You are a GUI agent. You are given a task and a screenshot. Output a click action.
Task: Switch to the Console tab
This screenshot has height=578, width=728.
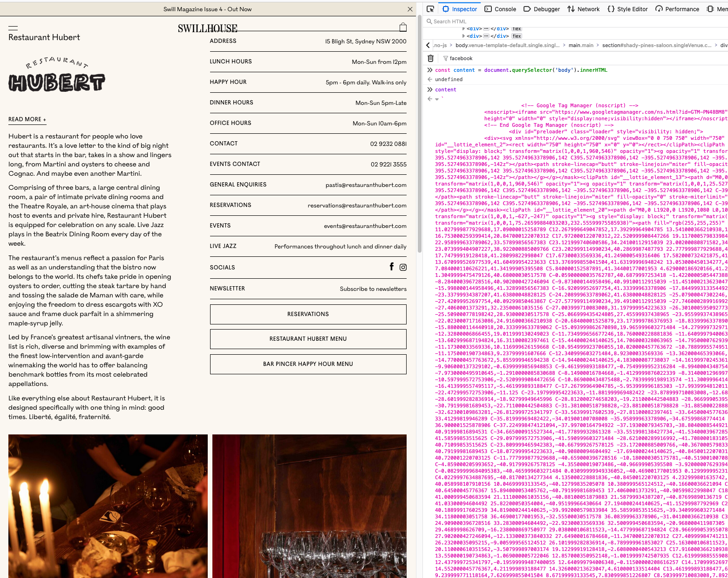tap(500, 9)
